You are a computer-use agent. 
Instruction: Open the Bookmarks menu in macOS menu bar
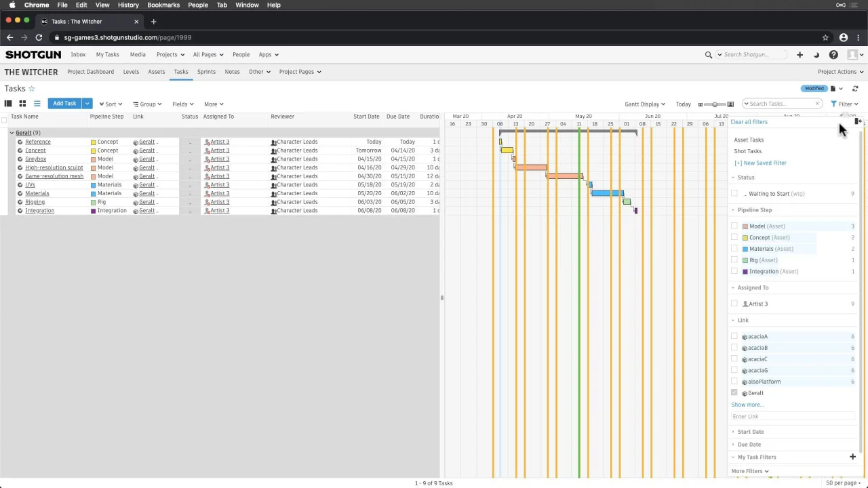pos(163,5)
